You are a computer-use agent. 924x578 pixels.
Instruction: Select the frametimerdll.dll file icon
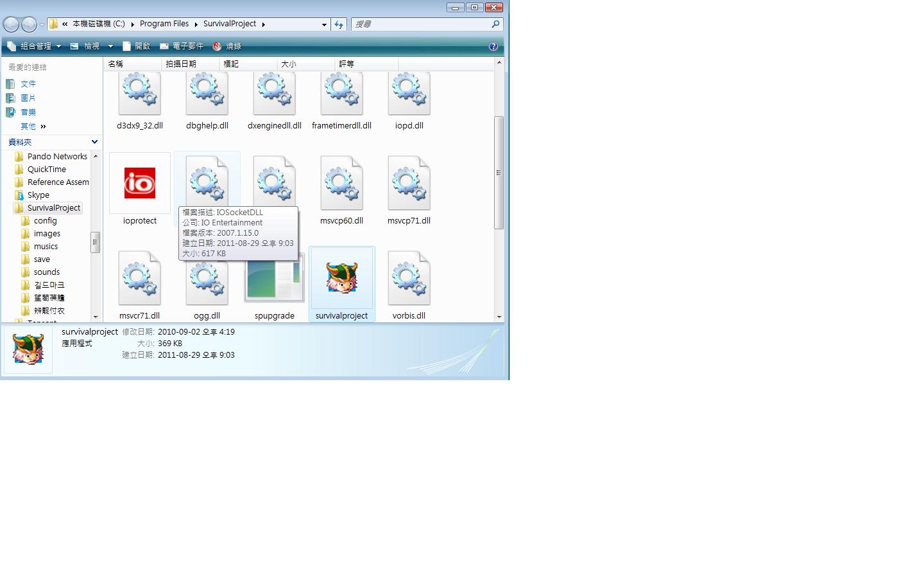[x=341, y=94]
